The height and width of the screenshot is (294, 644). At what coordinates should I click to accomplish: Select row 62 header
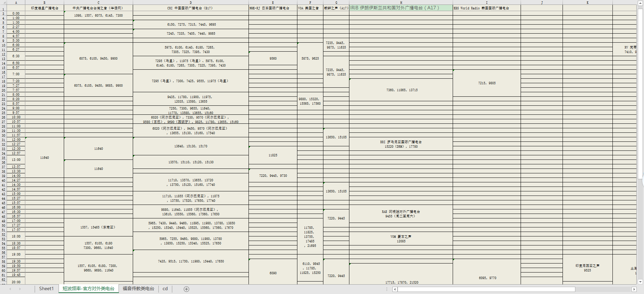(x=3, y=279)
